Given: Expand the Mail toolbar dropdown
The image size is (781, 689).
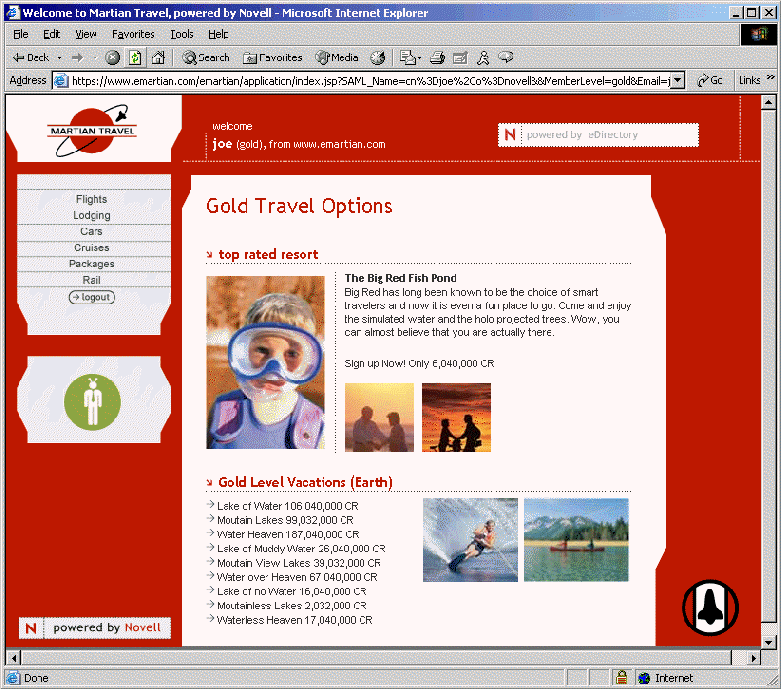Looking at the screenshot, I should point(420,58).
